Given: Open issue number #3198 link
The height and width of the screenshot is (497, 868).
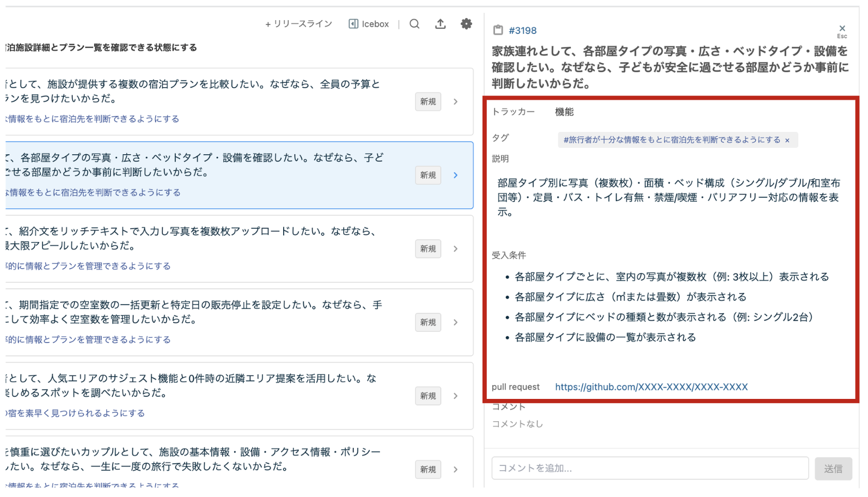Looking at the screenshot, I should click(523, 31).
